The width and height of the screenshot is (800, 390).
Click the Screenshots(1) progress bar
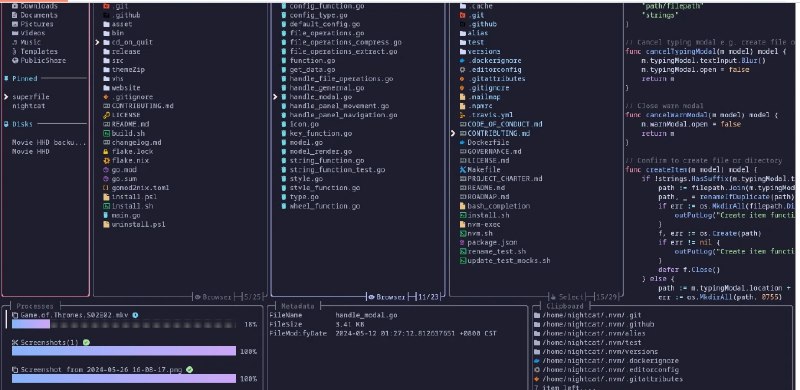(124, 351)
